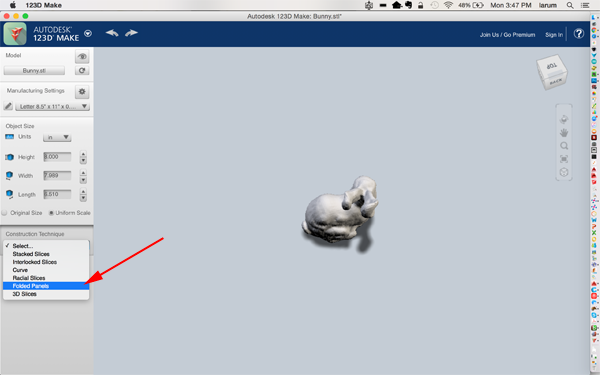
Task: Click the manufacturing settings gear icon
Action: click(x=82, y=91)
